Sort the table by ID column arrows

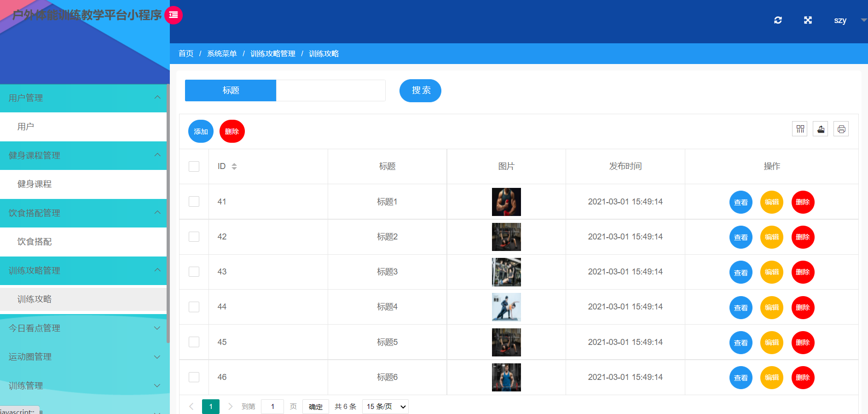coord(234,166)
